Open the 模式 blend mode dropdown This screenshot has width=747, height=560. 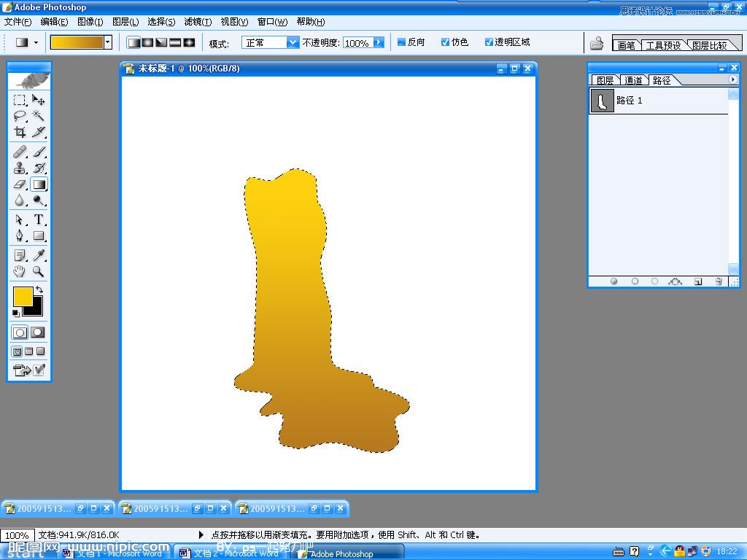coord(293,43)
